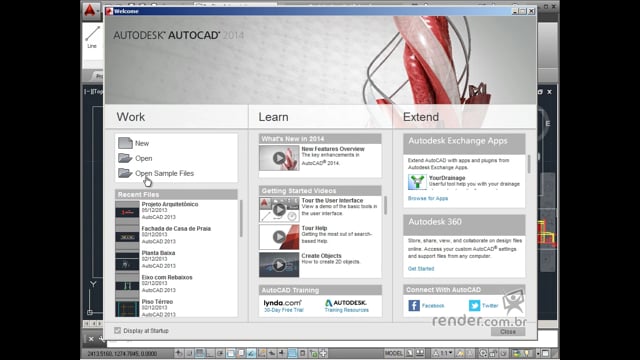Viewport: 640px width, 360px height.
Task: Click the Clean Screen icon in status bar
Action: click(x=545, y=353)
